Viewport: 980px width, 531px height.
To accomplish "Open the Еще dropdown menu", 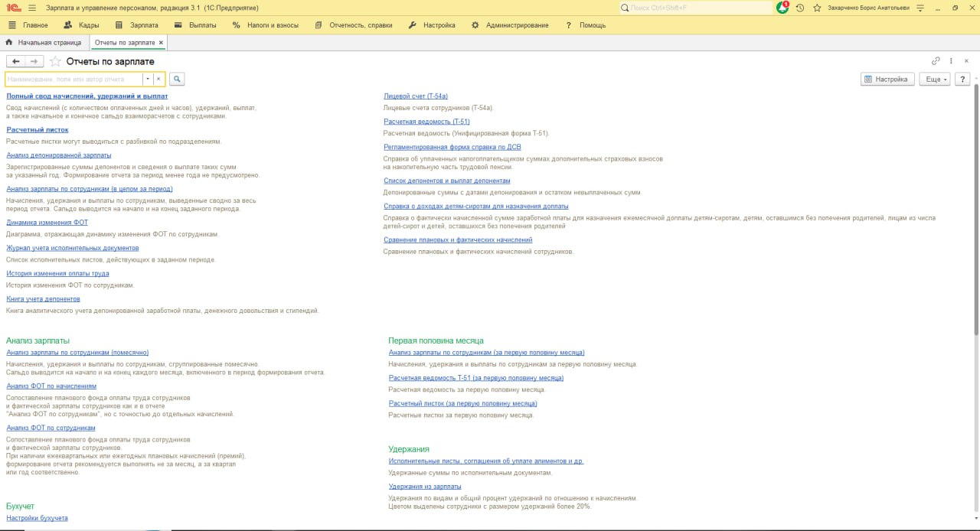I will pos(934,78).
